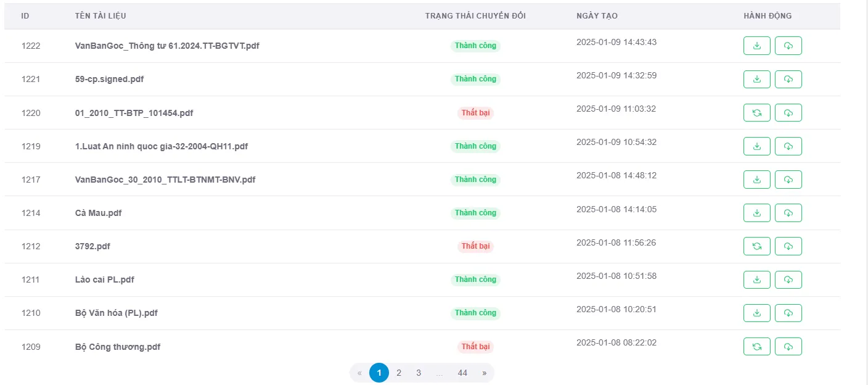Retry conversion for 01_2010_TT-BTP_101454.pdf

[x=756, y=112]
